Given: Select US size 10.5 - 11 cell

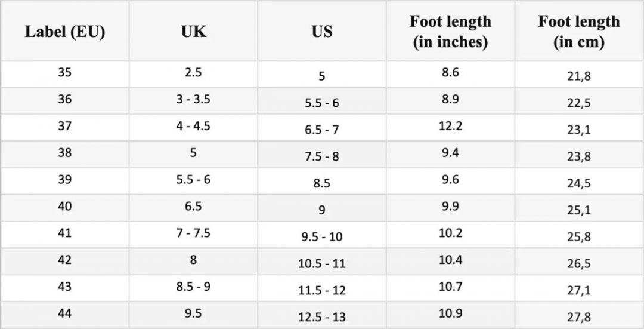Looking at the screenshot, I should (322, 262).
